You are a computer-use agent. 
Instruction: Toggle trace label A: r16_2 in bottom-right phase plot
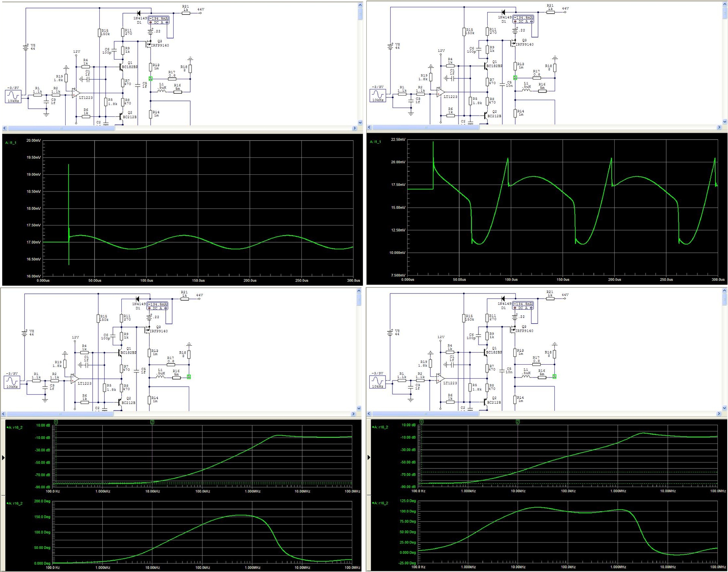coord(380,503)
